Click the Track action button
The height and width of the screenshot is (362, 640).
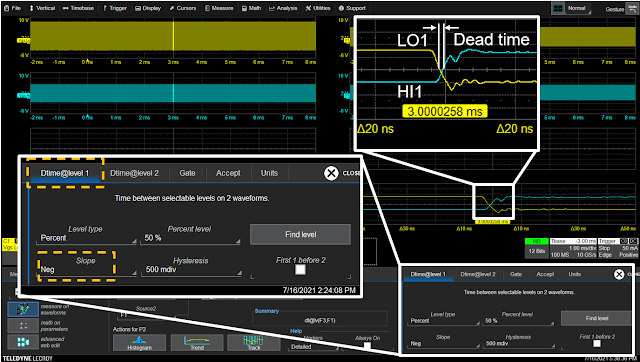tap(254, 342)
